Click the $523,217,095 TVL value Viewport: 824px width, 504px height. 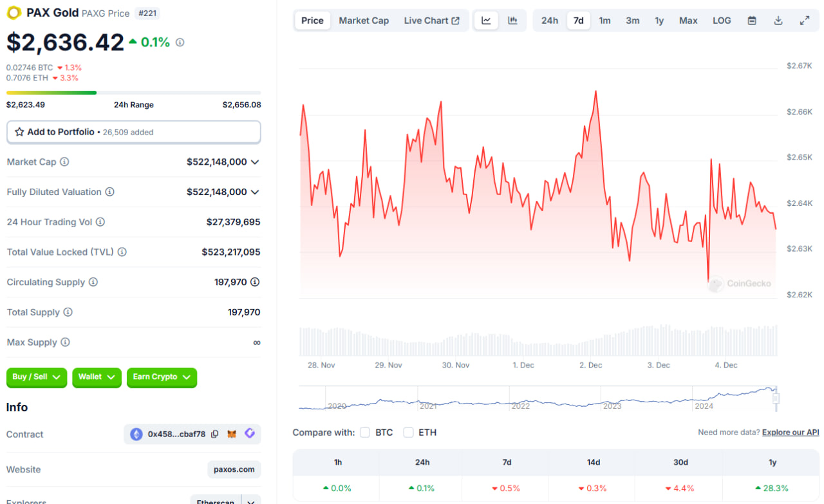(x=231, y=252)
